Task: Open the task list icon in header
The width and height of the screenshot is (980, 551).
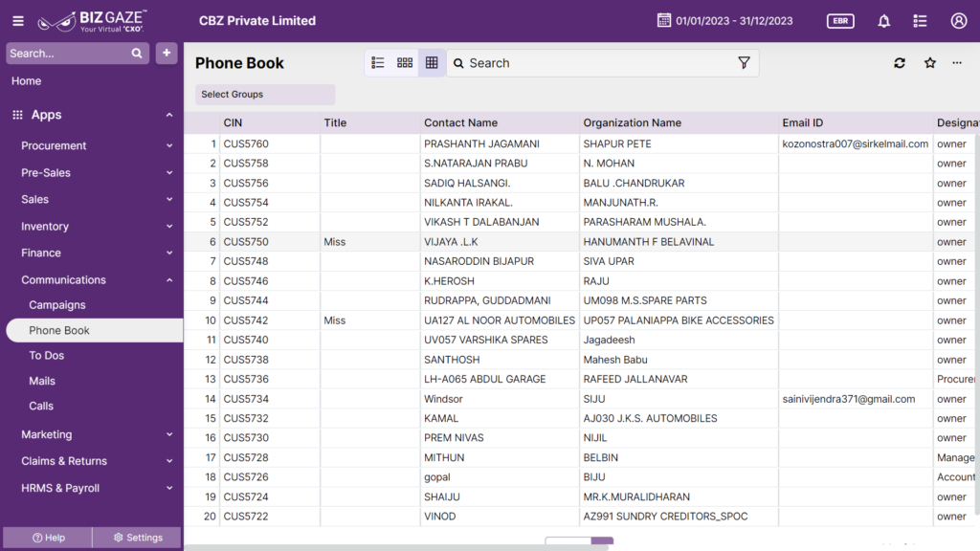Action: (x=920, y=21)
